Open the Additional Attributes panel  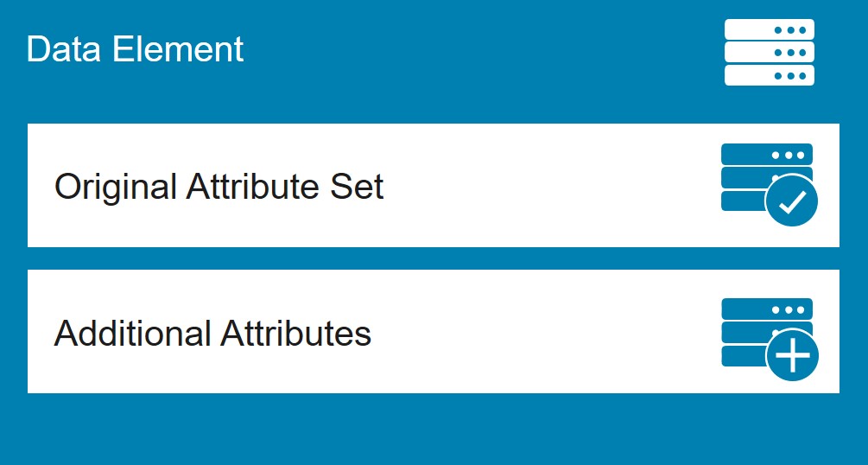(434, 331)
